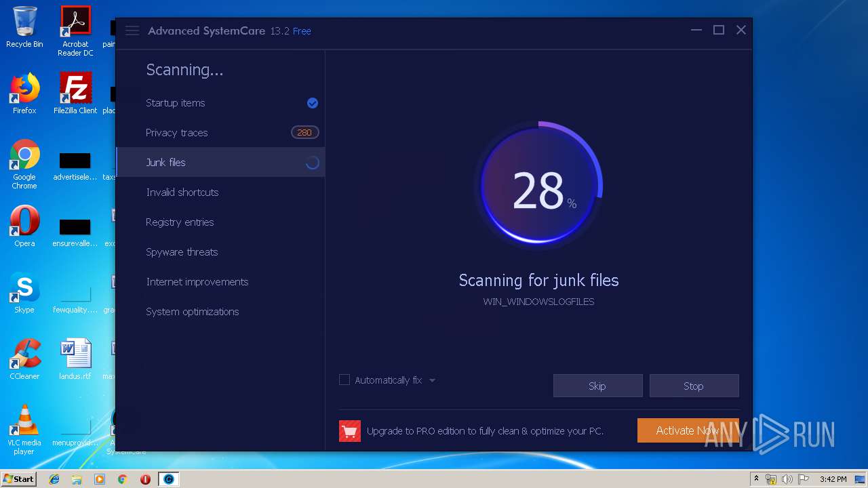868x488 pixels.
Task: Click the Privacy traces 280 count badge
Action: point(304,133)
